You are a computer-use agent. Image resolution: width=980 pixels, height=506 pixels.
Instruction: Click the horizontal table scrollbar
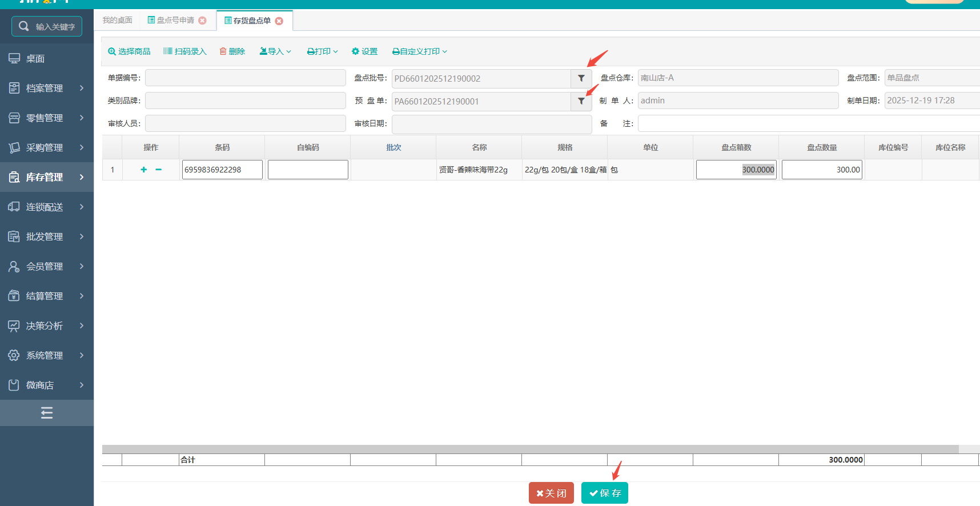pyautogui.click(x=530, y=449)
